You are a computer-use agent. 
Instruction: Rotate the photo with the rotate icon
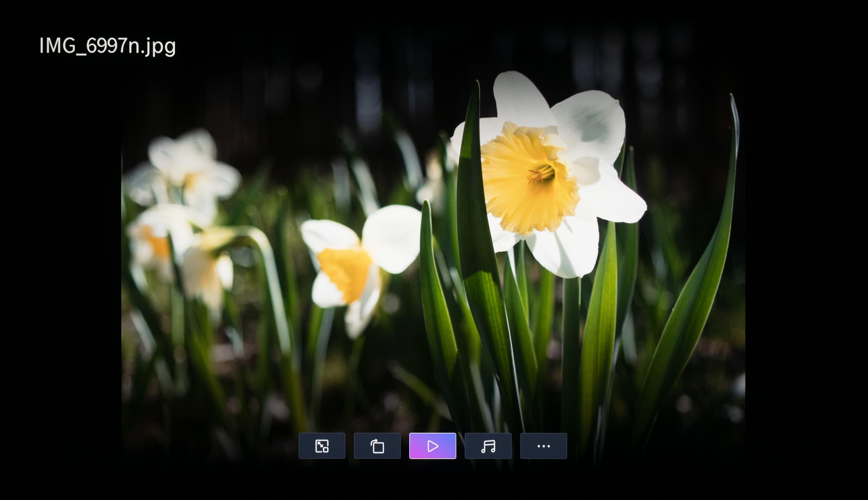coord(377,446)
